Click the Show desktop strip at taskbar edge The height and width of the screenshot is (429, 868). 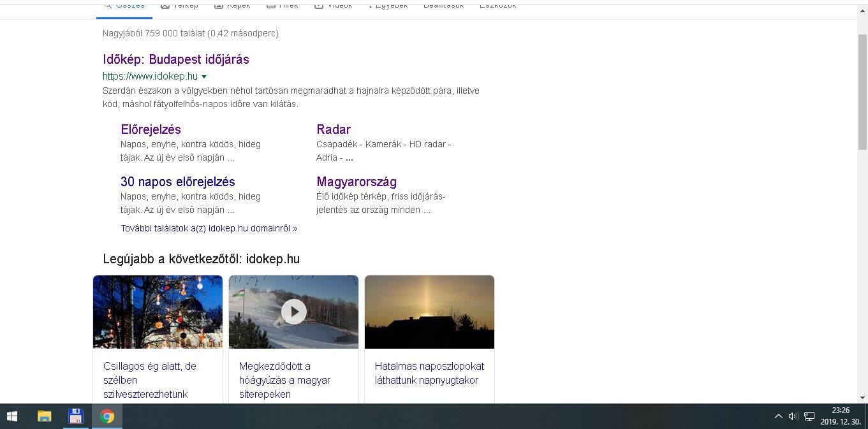coord(866,416)
